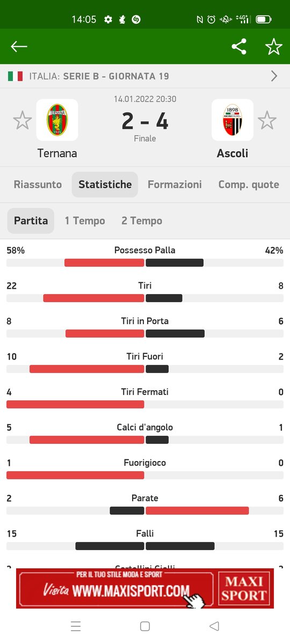Go to Comp. quote tab
Image resolution: width=290 pixels, height=644 pixels.
click(249, 185)
